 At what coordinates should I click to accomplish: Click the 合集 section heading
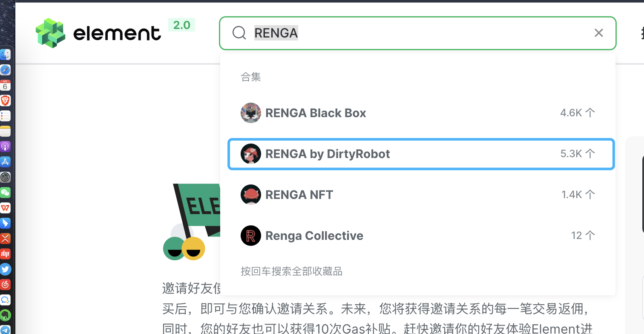pyautogui.click(x=251, y=77)
